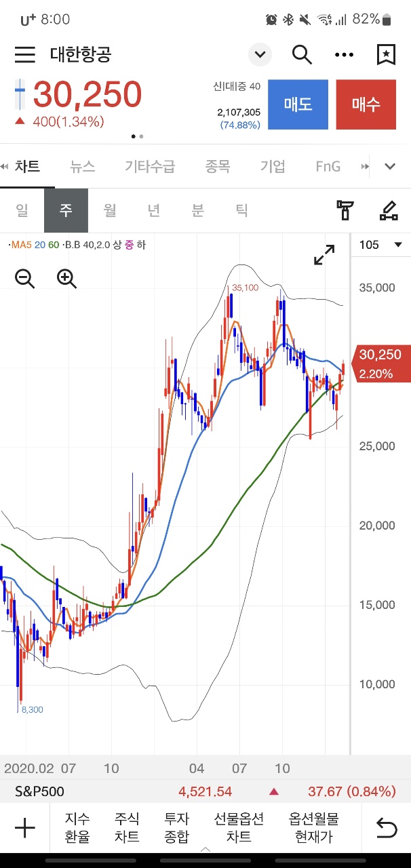Tap the 30,250 current price label on axis

point(383,363)
